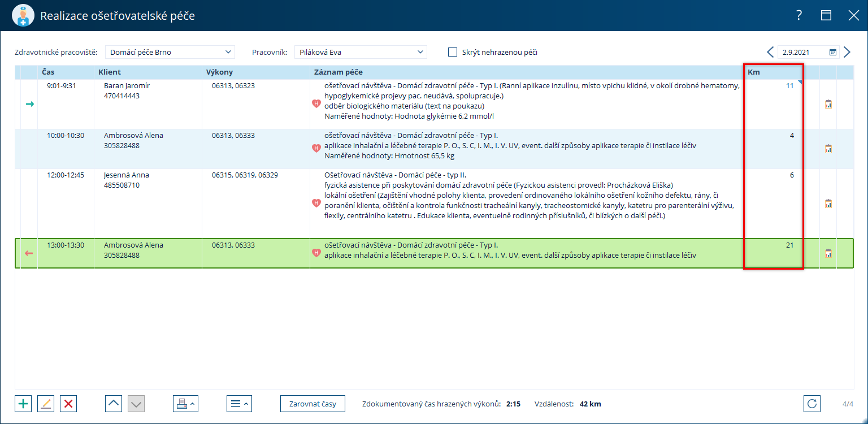Viewport: 868px width, 424px height.
Task: Click Výkony cell 06315, 06319, 06329
Action: click(x=245, y=175)
